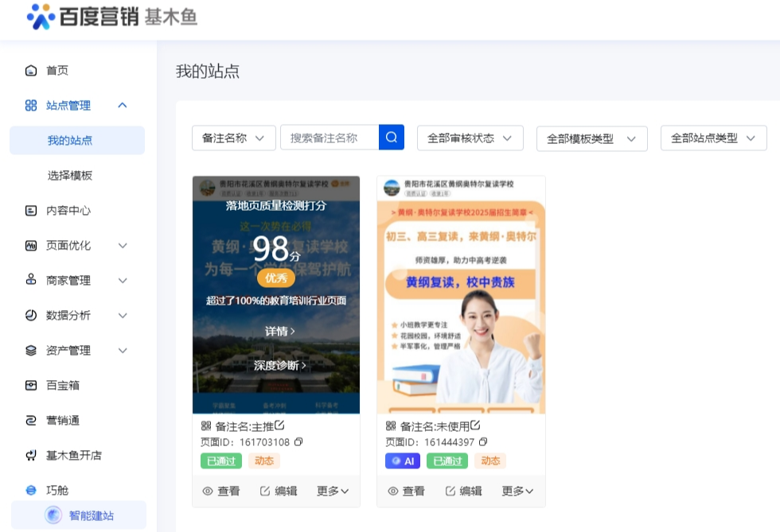Click the 智能建站 round icon
Screen dimensions: 780x532
tap(53, 515)
